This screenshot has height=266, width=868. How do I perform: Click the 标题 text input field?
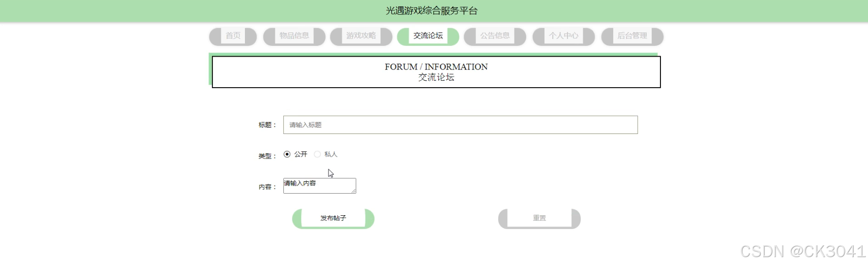460,125
